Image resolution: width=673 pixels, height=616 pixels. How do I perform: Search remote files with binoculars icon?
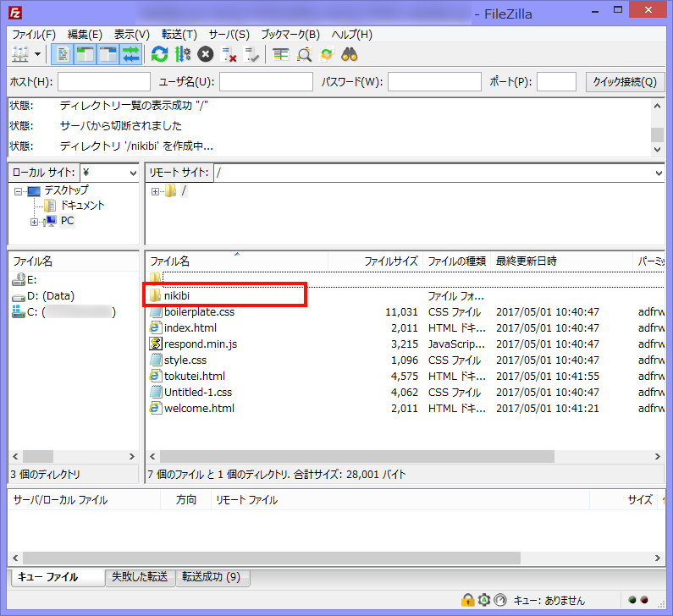[350, 54]
